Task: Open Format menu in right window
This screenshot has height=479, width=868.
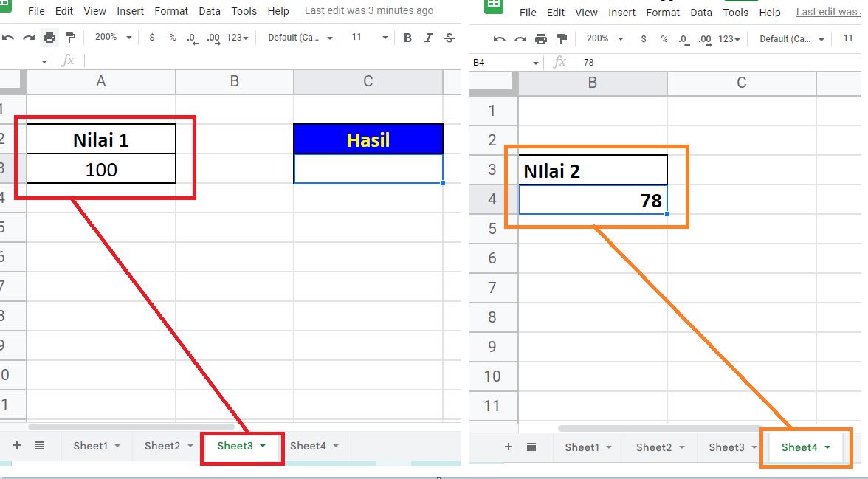Action: click(x=663, y=13)
